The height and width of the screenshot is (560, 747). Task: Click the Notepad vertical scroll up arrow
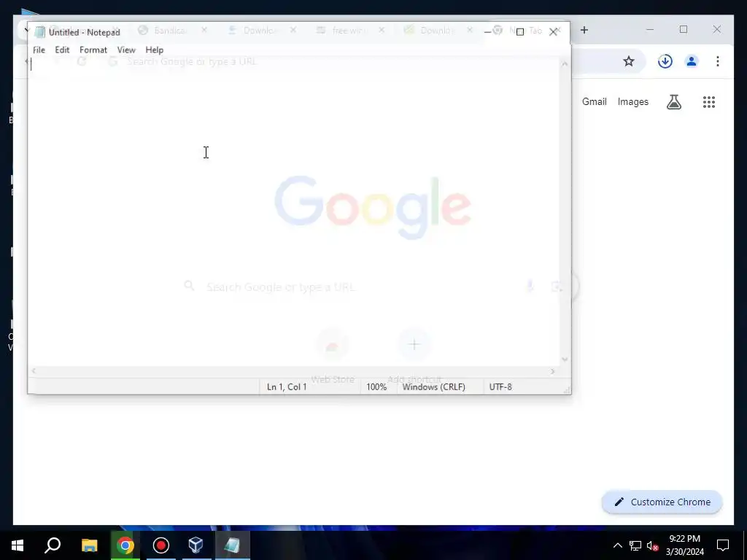pyautogui.click(x=565, y=63)
